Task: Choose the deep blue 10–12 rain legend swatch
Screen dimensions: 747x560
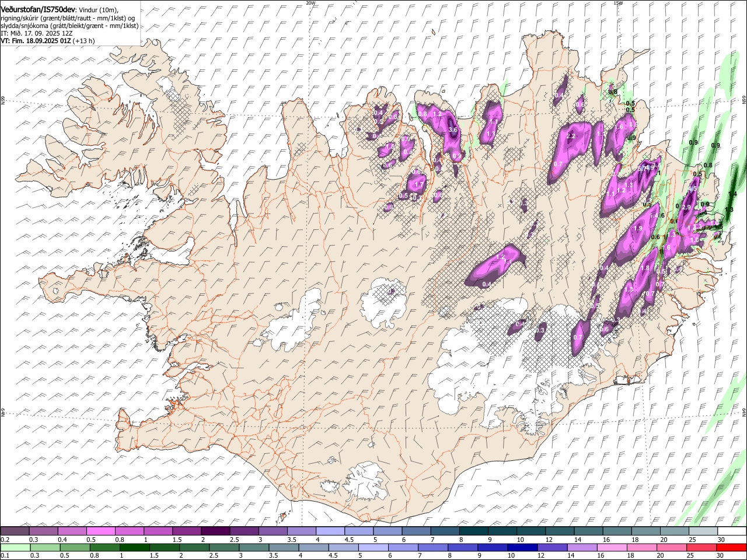Action: 522,547
